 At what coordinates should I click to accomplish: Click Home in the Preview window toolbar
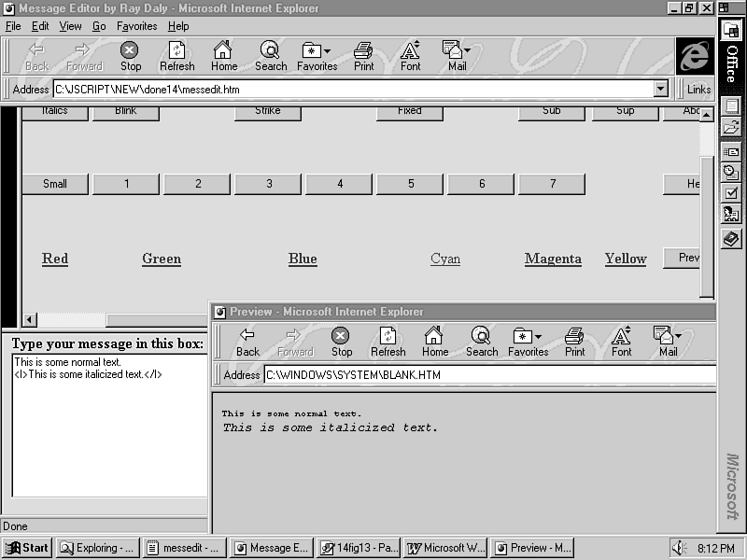[x=435, y=342]
